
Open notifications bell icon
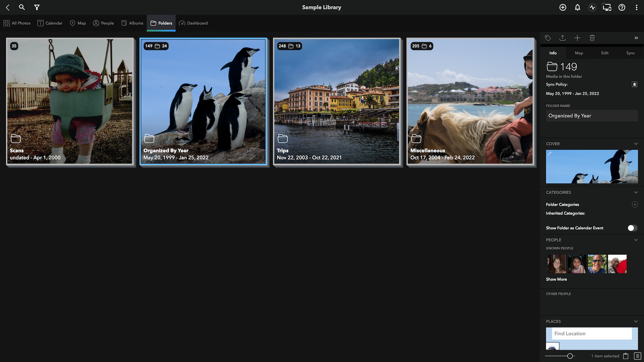click(577, 7)
